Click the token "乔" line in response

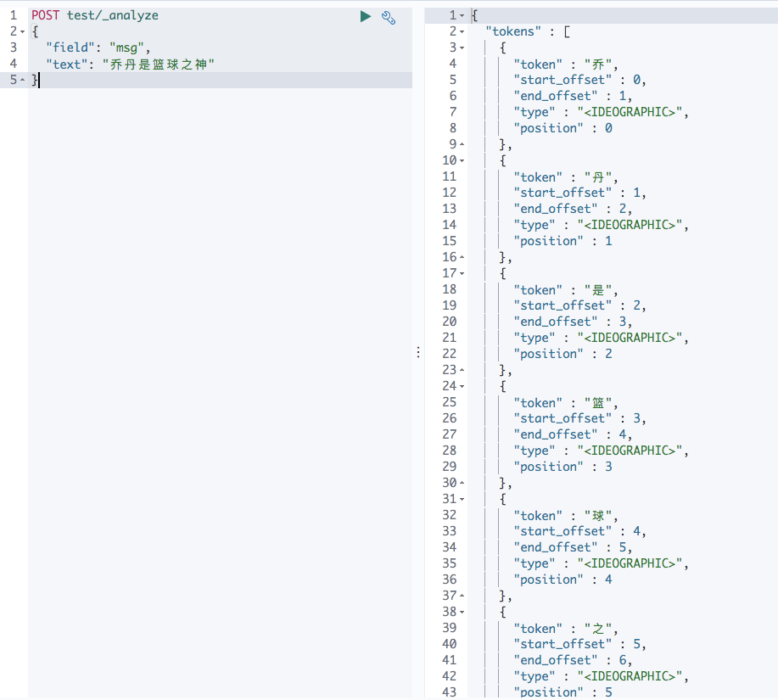(566, 64)
